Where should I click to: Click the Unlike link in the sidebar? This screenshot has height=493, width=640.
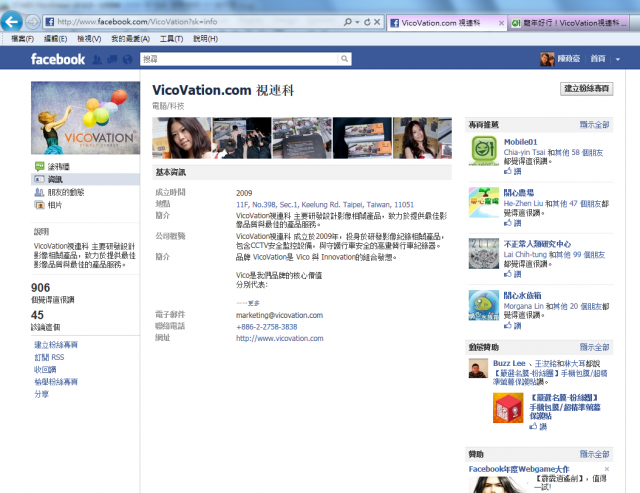click(45, 369)
